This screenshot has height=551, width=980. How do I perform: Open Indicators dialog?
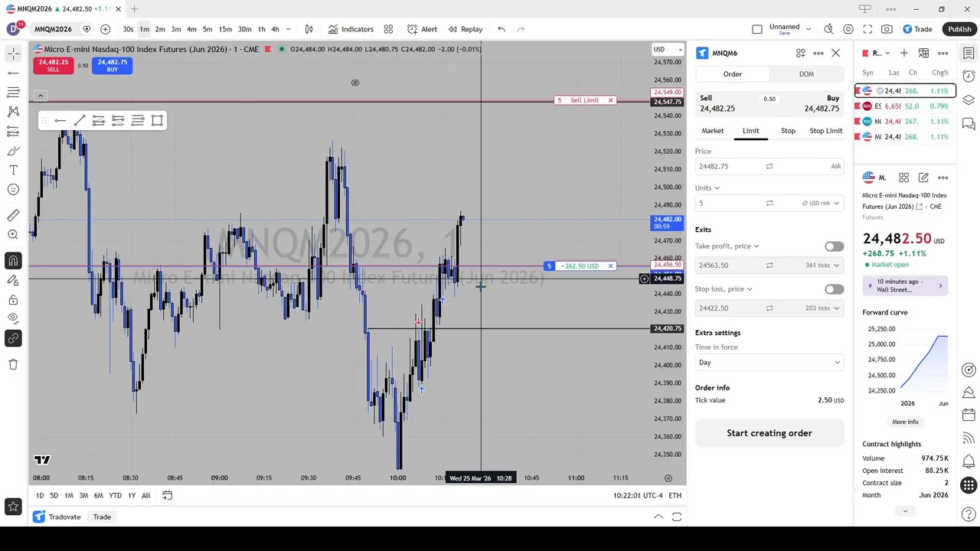351,29
